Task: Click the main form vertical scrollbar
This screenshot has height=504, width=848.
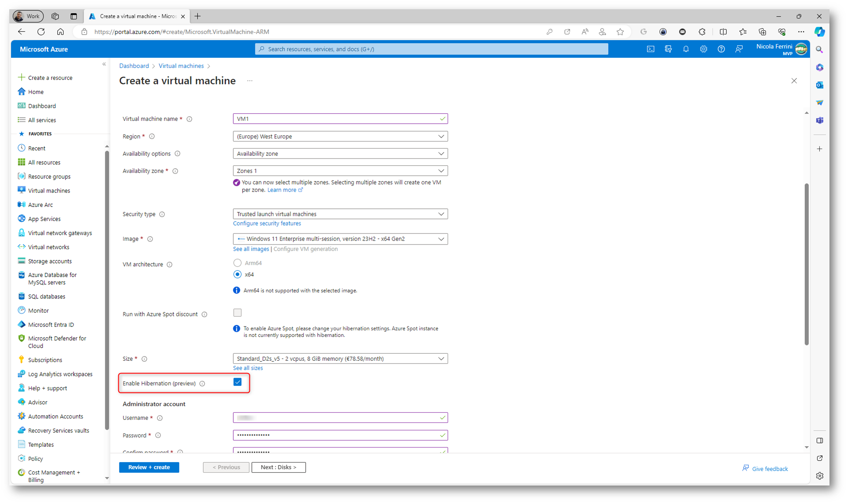Action: [x=806, y=264]
